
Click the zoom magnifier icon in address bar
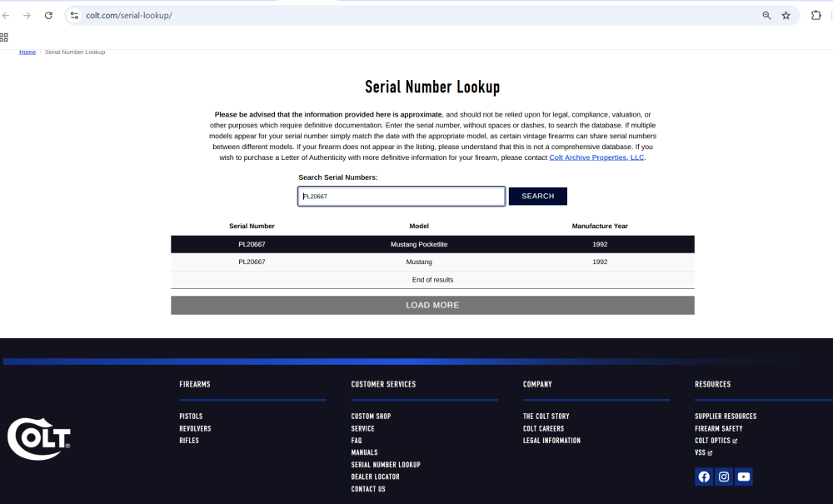point(766,15)
